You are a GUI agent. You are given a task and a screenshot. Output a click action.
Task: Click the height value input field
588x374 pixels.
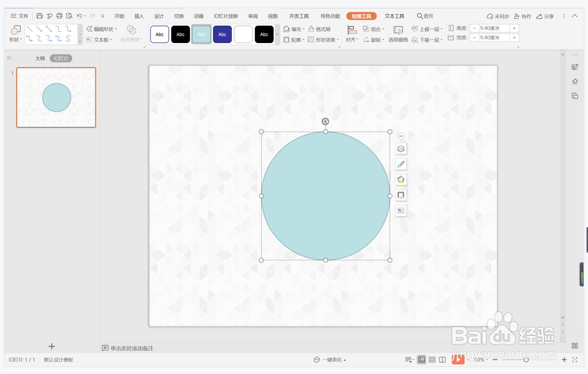(x=494, y=28)
